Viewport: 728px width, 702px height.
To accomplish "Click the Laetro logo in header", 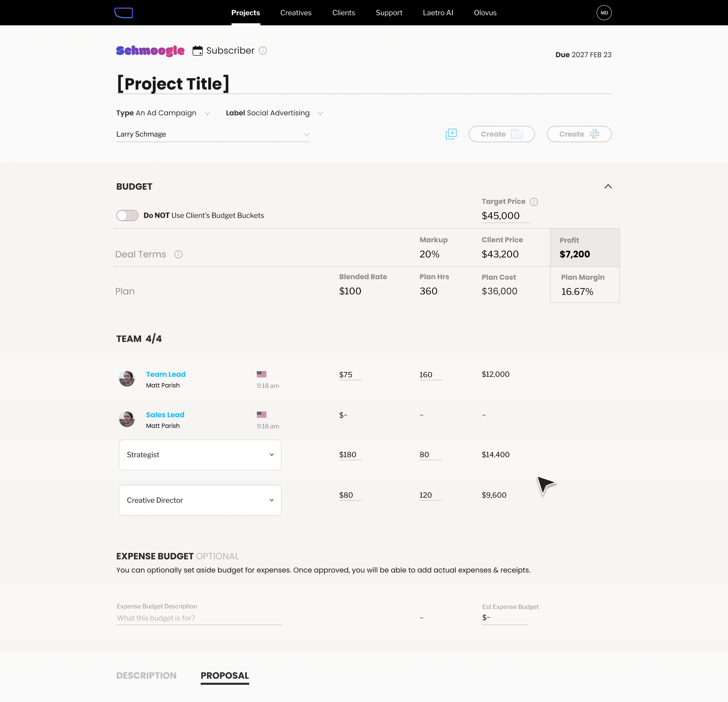I will (123, 13).
